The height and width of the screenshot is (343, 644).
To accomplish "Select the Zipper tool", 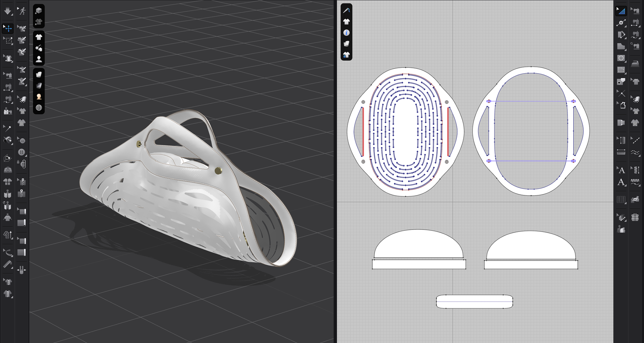I will (22, 193).
